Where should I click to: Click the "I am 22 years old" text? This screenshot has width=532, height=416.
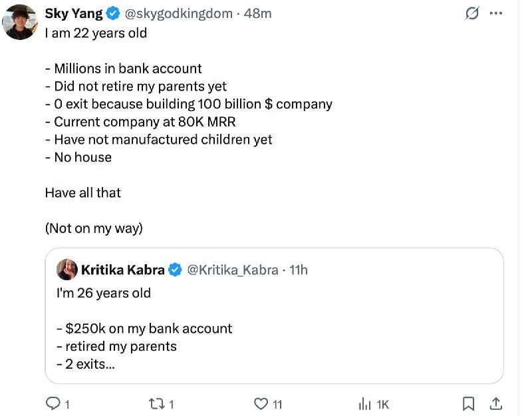click(96, 33)
